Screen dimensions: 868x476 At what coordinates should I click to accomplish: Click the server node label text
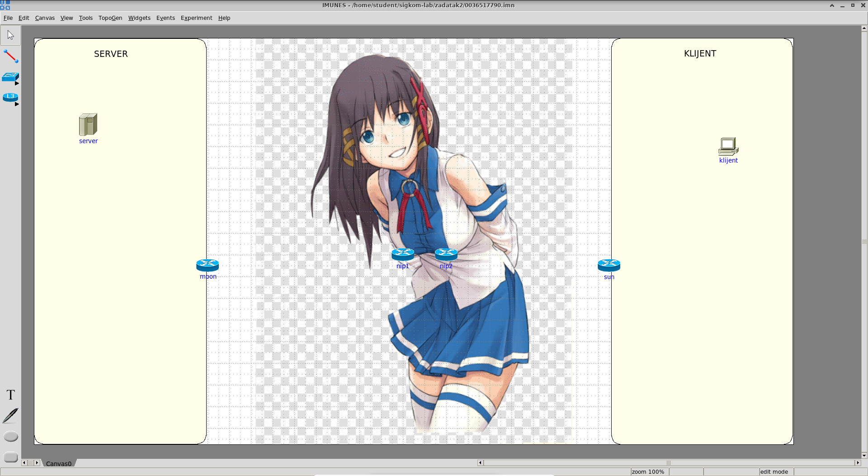[x=88, y=141]
